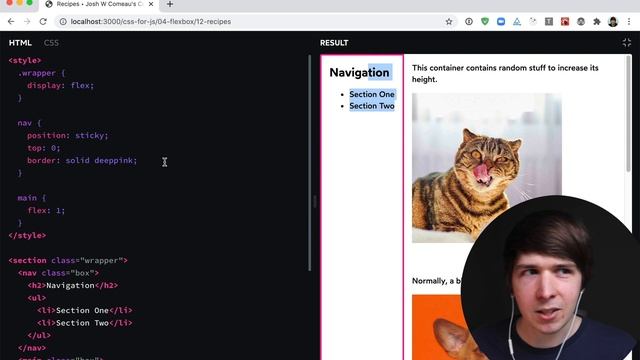
Task: Close the Recipes tab
Action: pos(151,4)
